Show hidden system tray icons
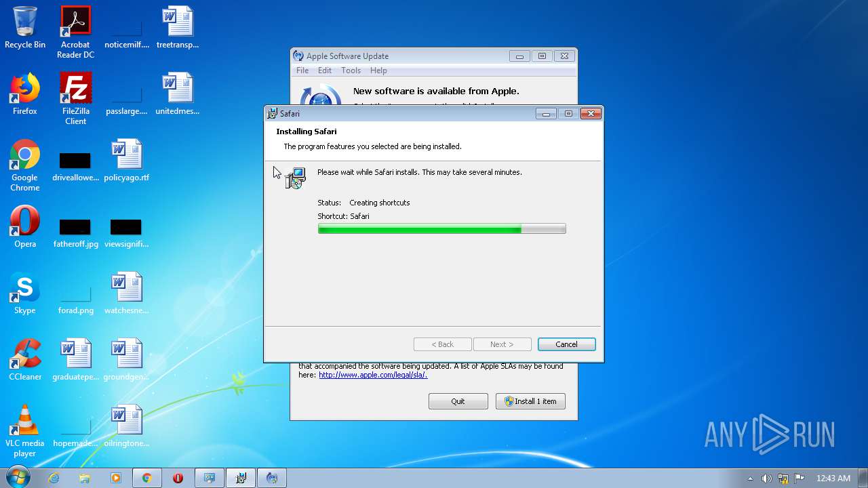The image size is (868, 488). [750, 479]
